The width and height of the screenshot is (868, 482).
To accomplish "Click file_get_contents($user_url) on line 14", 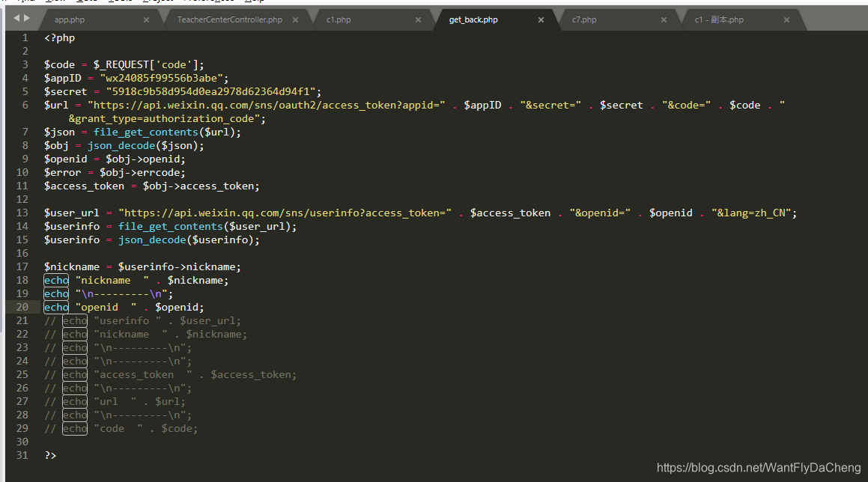I will (204, 227).
